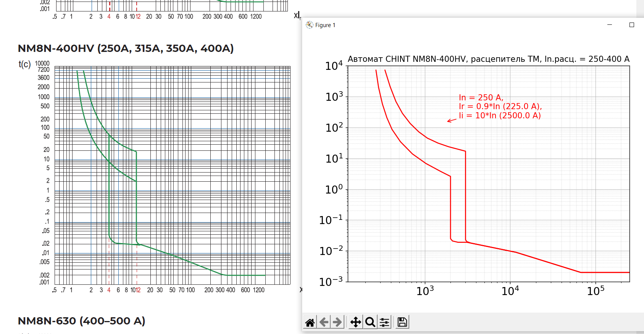This screenshot has width=644, height=334.
Task: Click the '.005' tick label on NM8N-400HV chart
Action: click(45, 262)
